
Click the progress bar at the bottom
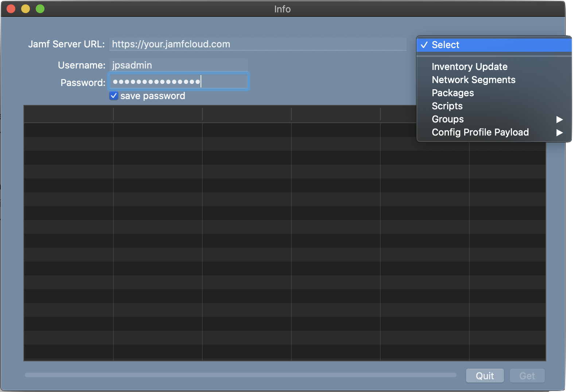[x=241, y=375]
